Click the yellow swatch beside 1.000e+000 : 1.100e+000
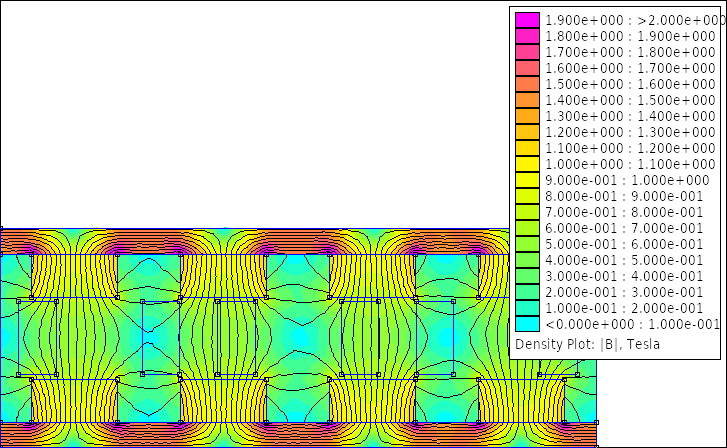Screen dimensions: 727x448 tap(527, 164)
